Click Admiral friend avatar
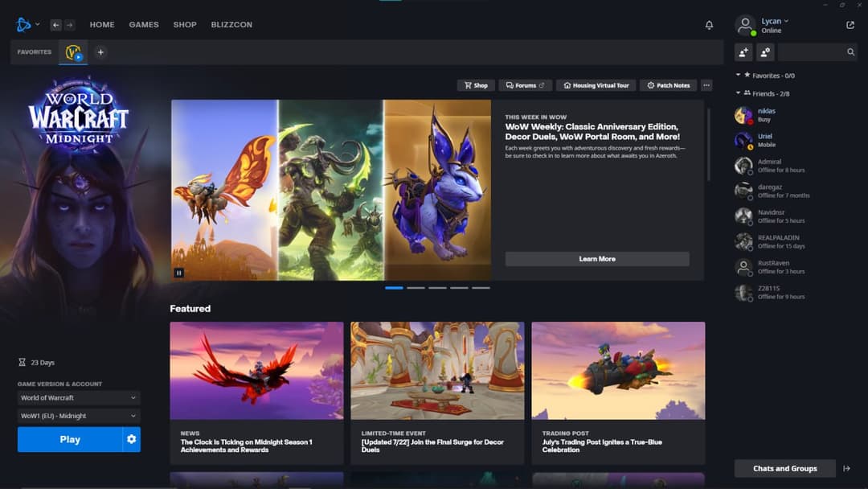The height and width of the screenshot is (489, 868). point(743,166)
